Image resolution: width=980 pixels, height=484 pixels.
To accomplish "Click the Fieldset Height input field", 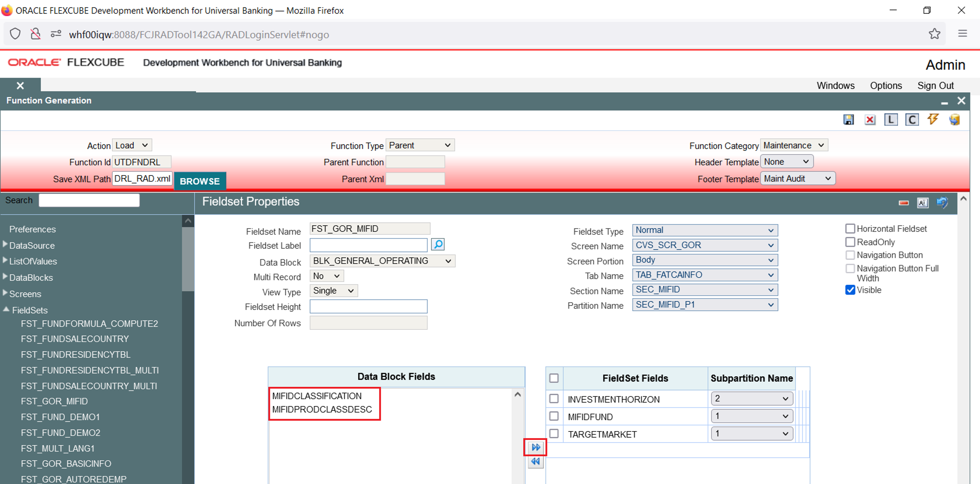I will [368, 307].
